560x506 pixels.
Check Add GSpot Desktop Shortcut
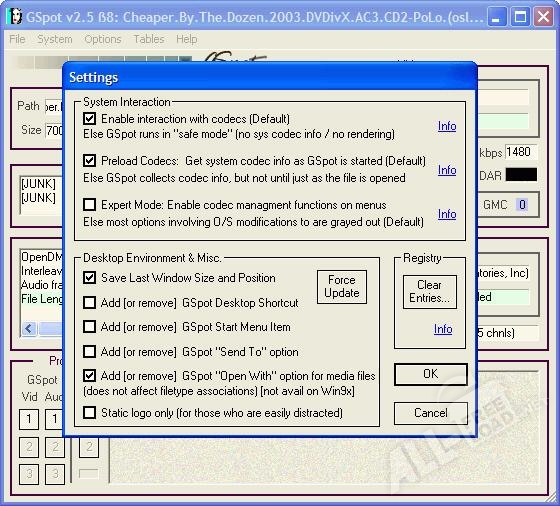tap(89, 302)
